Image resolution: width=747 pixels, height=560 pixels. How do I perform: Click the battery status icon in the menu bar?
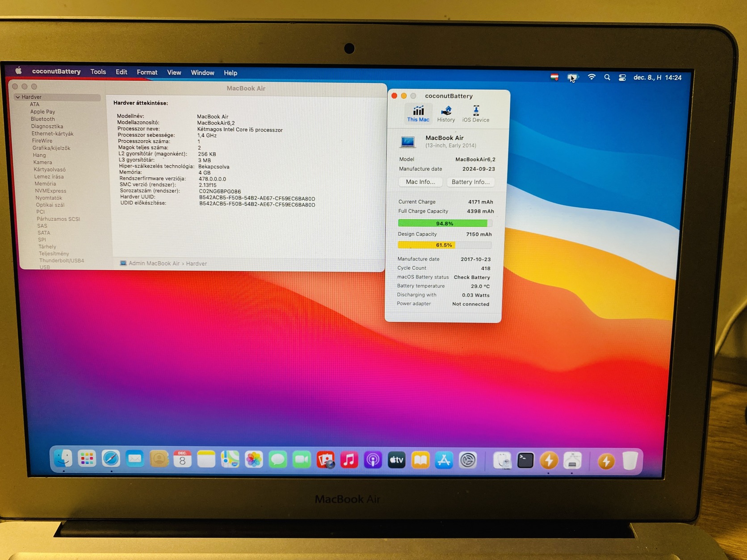tap(572, 77)
